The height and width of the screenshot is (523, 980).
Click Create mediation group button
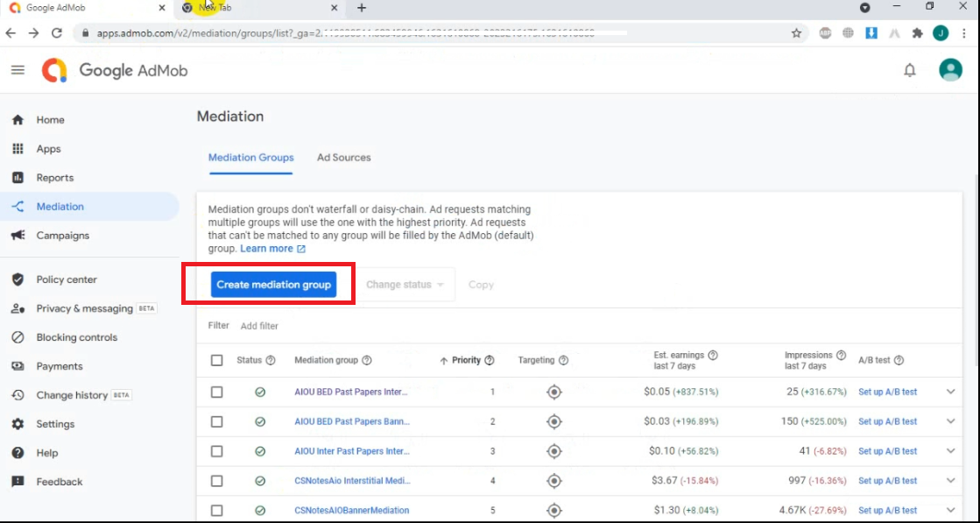[274, 285]
